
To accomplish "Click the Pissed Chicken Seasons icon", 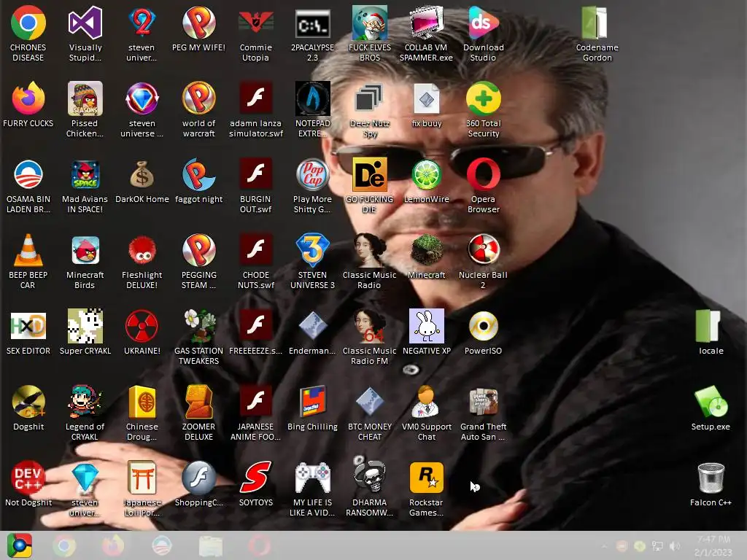I will pyautogui.click(x=85, y=98).
